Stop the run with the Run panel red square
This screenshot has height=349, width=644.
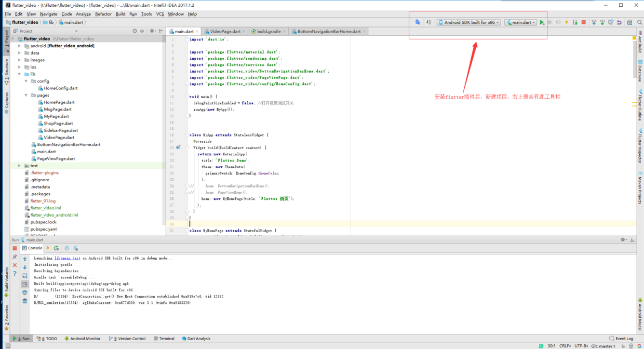[x=15, y=248]
